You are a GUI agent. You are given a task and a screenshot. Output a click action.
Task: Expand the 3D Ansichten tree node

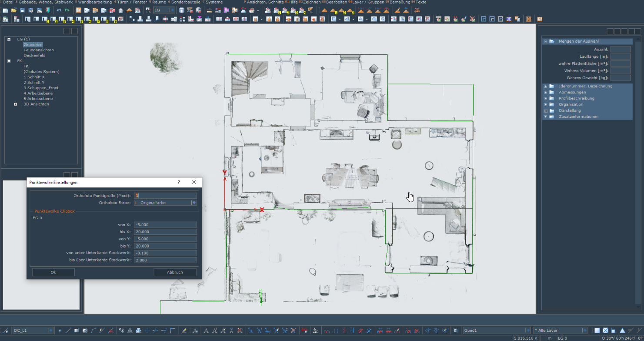click(16, 104)
